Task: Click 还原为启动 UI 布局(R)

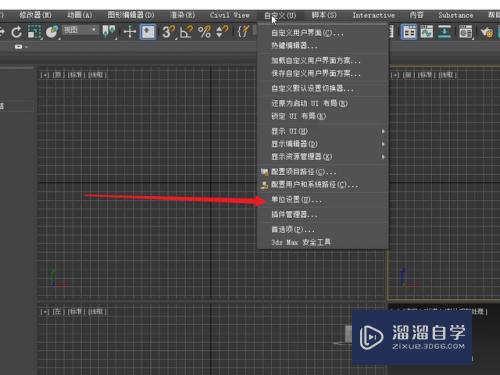Action: click(323, 103)
